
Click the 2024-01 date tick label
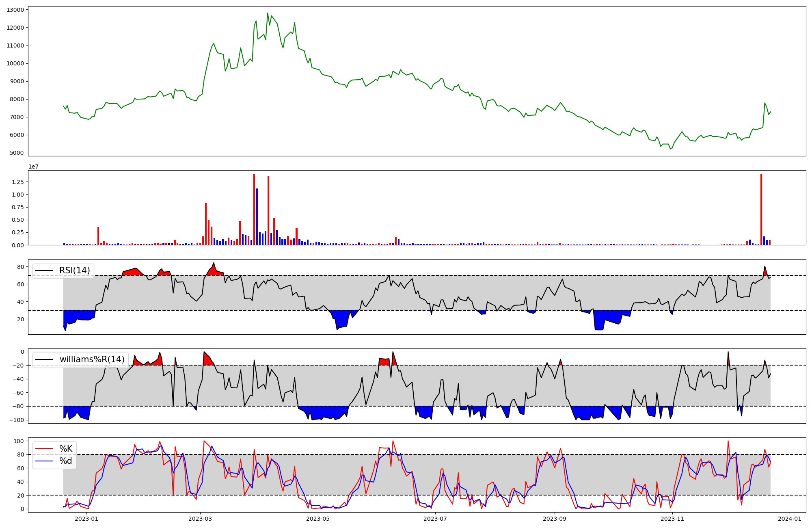point(790,519)
